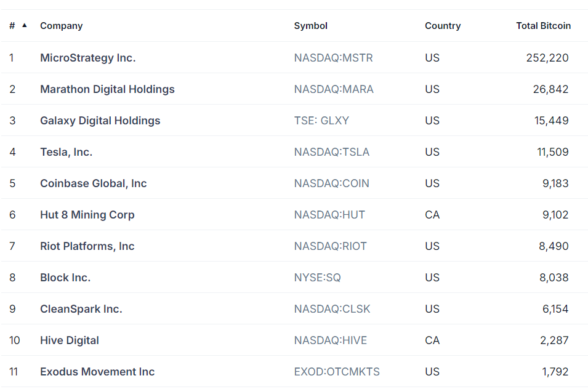Open MicroStrategy Inc. company link
Screen dimensions: 588x389
tap(88, 58)
